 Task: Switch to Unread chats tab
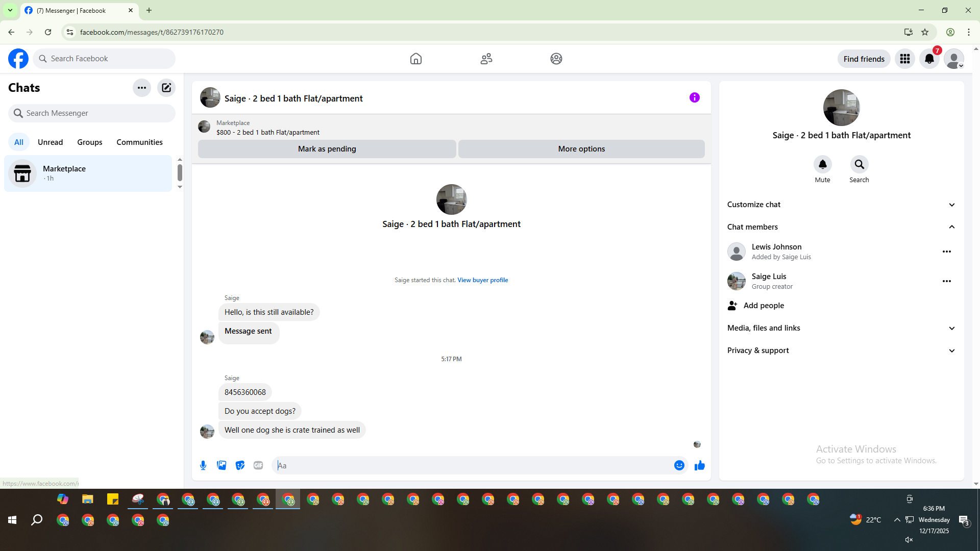coord(50,142)
